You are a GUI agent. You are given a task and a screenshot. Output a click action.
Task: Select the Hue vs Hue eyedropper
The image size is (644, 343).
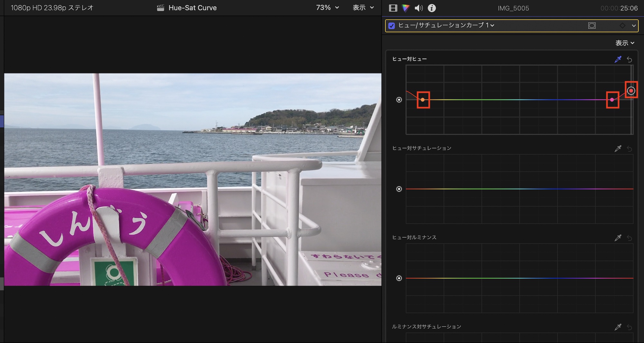(618, 59)
